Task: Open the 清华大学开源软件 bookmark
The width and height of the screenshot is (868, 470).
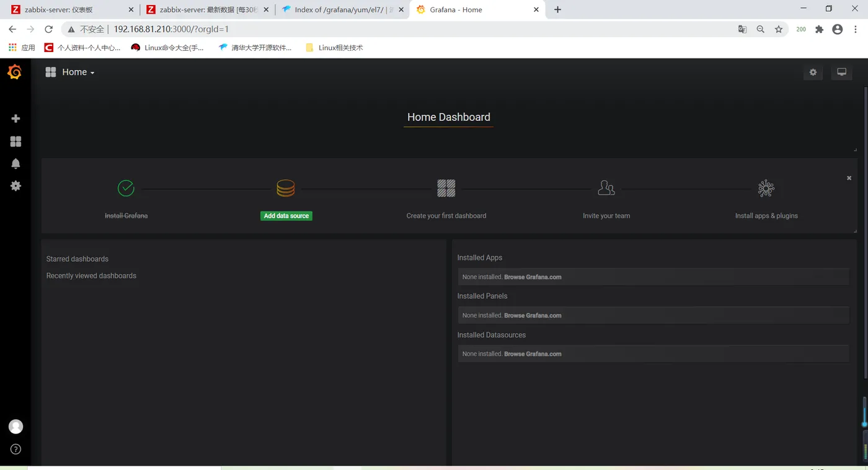Action: click(255, 48)
